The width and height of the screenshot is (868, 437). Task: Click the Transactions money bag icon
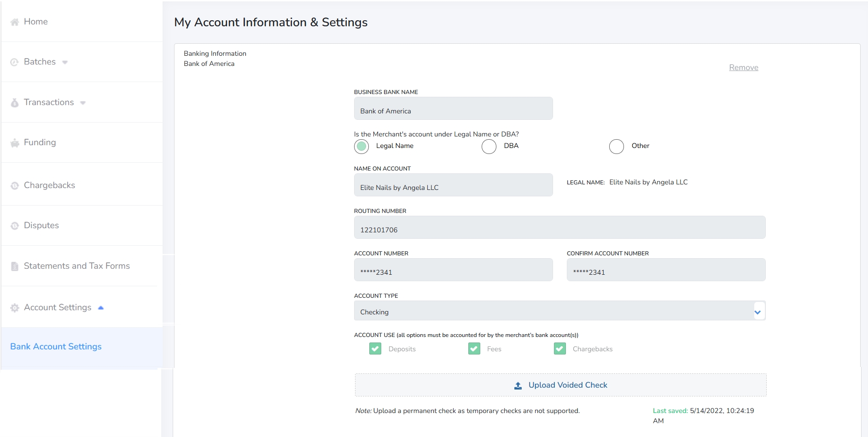(15, 103)
